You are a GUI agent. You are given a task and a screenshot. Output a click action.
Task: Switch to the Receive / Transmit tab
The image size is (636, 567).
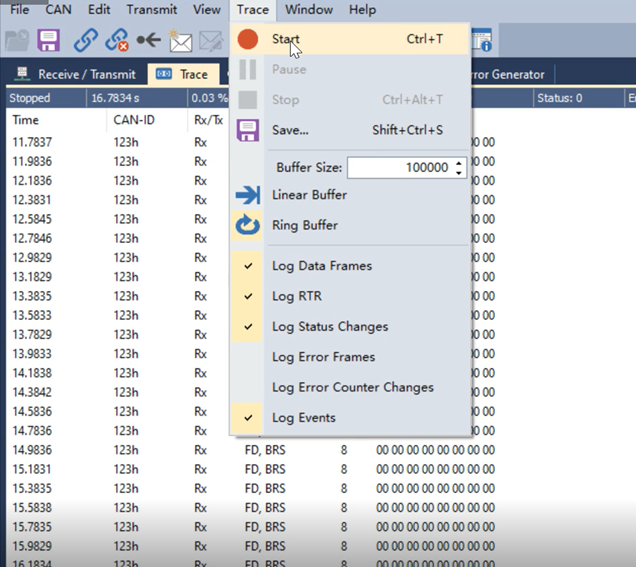pos(75,74)
